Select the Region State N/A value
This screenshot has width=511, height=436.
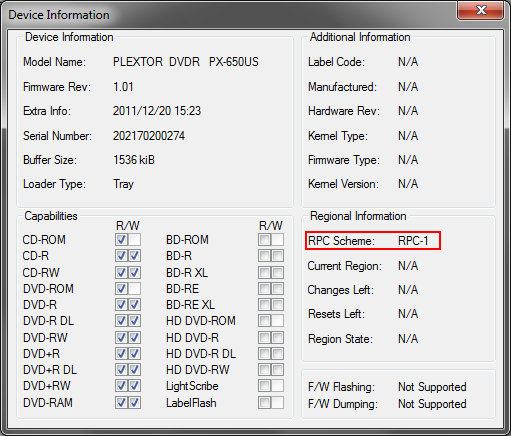coord(408,339)
